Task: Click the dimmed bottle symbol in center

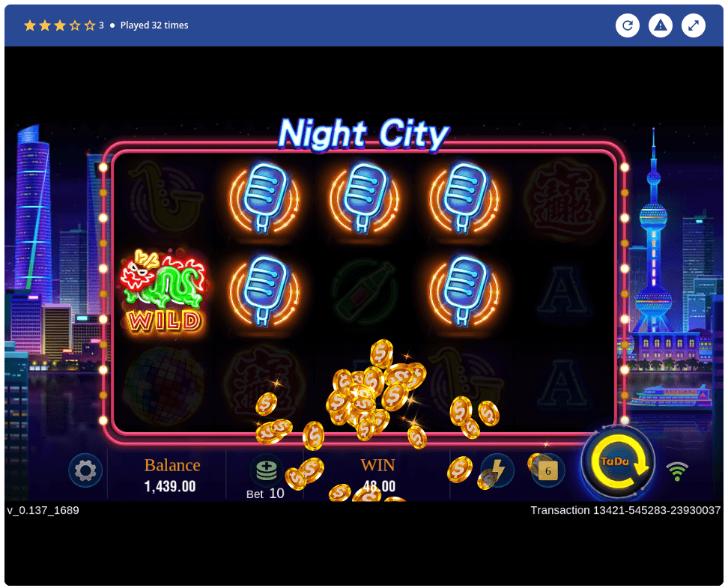Action: point(364,291)
